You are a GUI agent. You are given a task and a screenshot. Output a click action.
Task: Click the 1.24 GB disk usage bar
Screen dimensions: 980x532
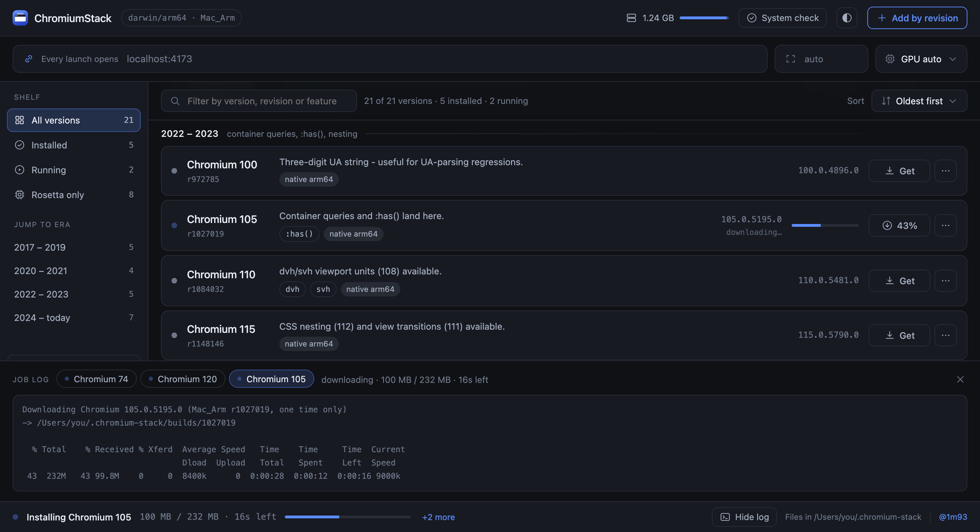pos(704,18)
